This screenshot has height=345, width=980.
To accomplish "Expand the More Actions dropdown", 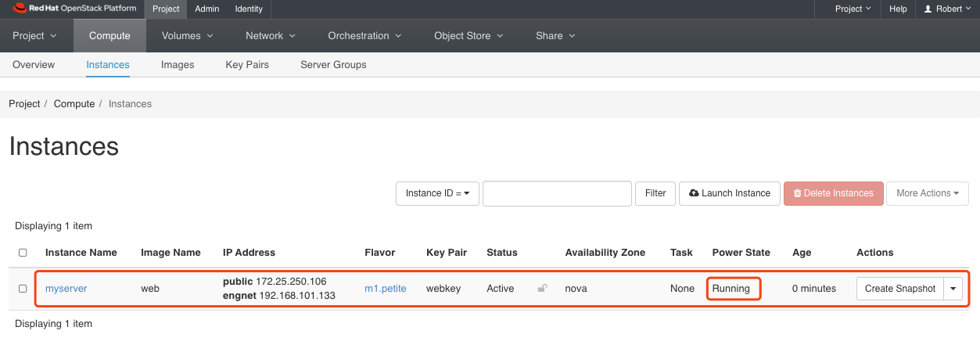I will (927, 193).
